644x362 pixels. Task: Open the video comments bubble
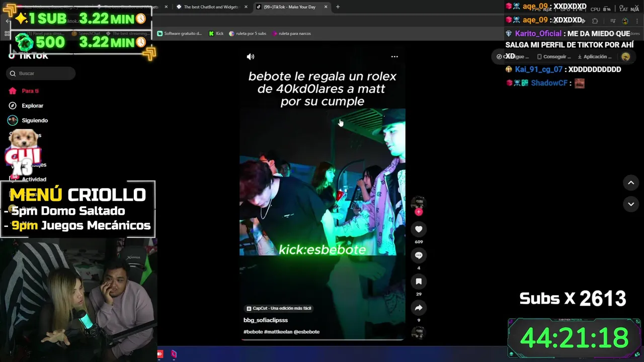(419, 255)
